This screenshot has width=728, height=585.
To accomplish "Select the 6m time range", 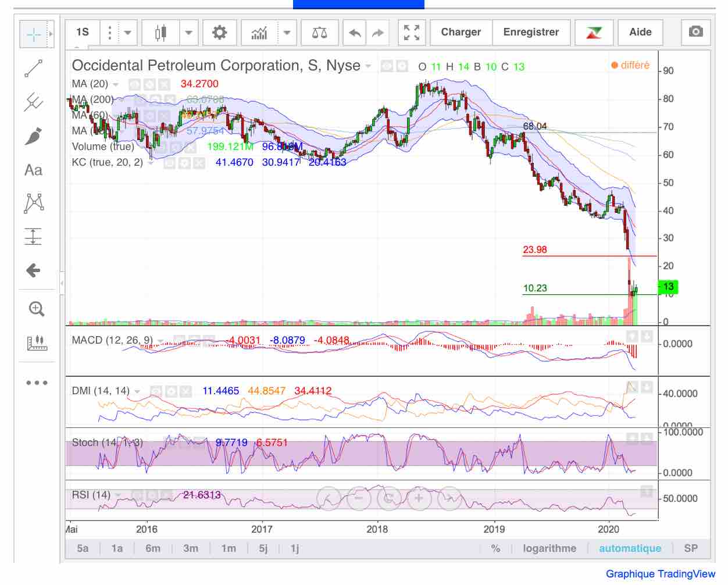I will [x=153, y=548].
